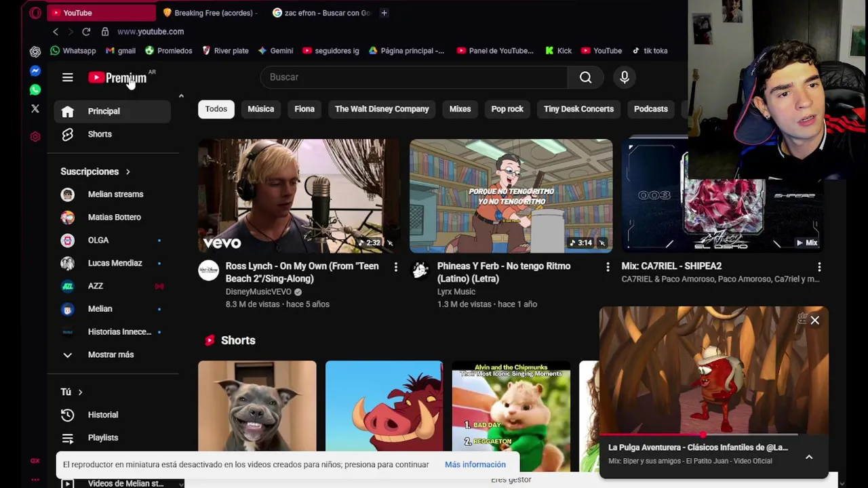Open Historias Innecesarias subscription
The height and width of the screenshot is (488, 868).
point(112,332)
